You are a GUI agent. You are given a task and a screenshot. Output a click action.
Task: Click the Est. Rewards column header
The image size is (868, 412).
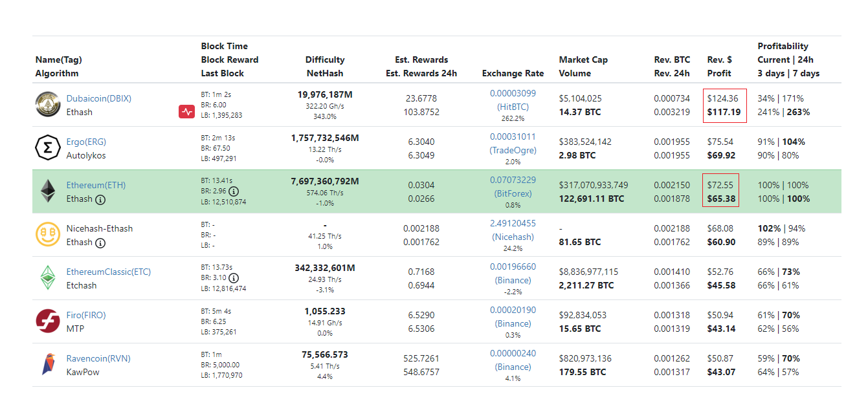tap(421, 60)
